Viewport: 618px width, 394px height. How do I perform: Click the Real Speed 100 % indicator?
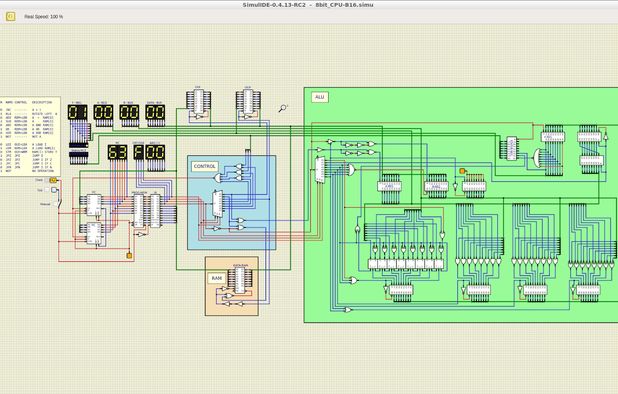click(43, 17)
